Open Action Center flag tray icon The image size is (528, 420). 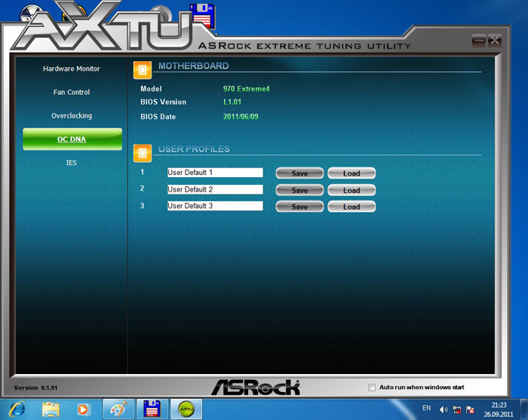click(x=470, y=409)
